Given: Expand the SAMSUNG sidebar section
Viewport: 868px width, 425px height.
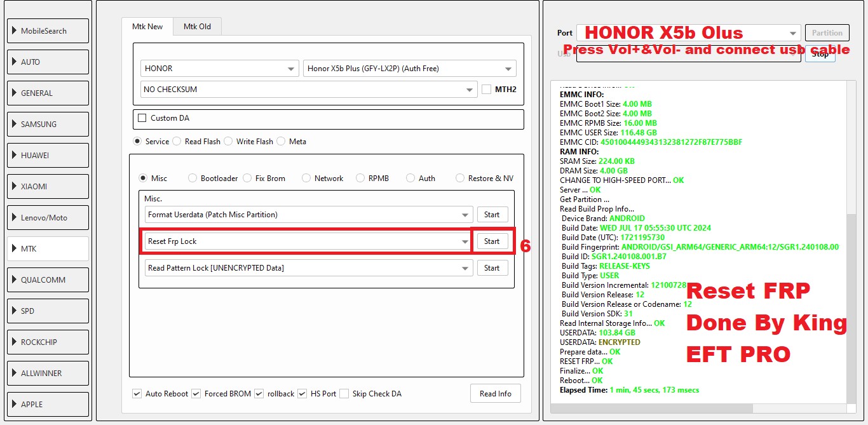Looking at the screenshot, I should [48, 125].
